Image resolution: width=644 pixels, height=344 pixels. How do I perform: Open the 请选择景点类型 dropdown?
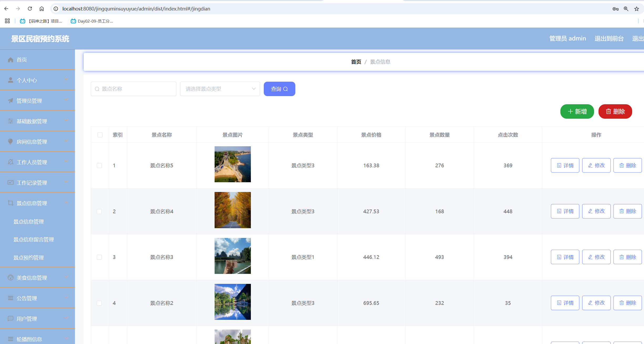click(220, 89)
